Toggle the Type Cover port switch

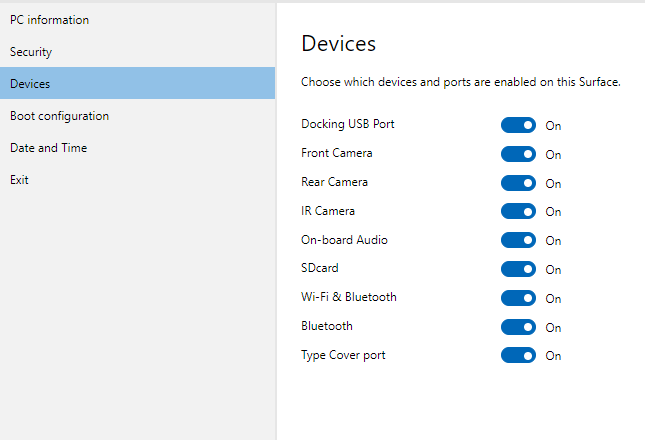(518, 355)
